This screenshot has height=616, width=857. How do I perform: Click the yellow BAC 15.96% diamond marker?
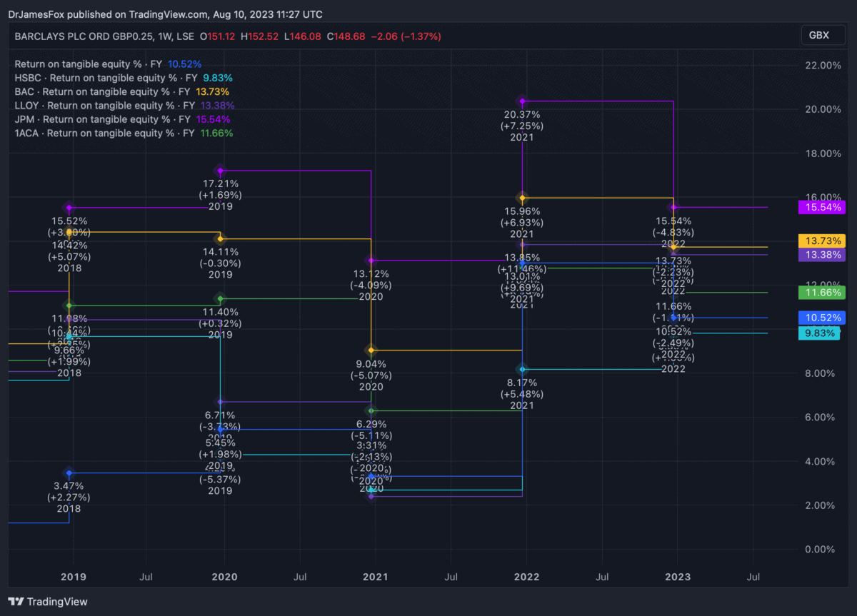point(523,198)
